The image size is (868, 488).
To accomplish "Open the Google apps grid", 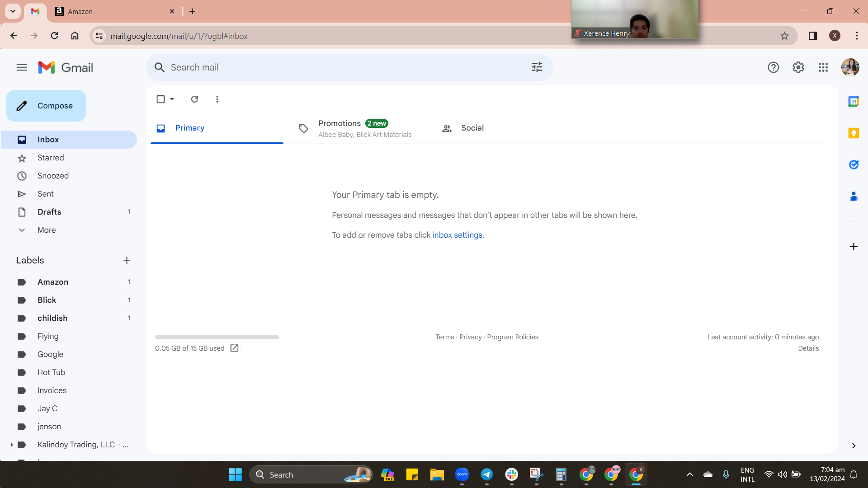I will (823, 67).
